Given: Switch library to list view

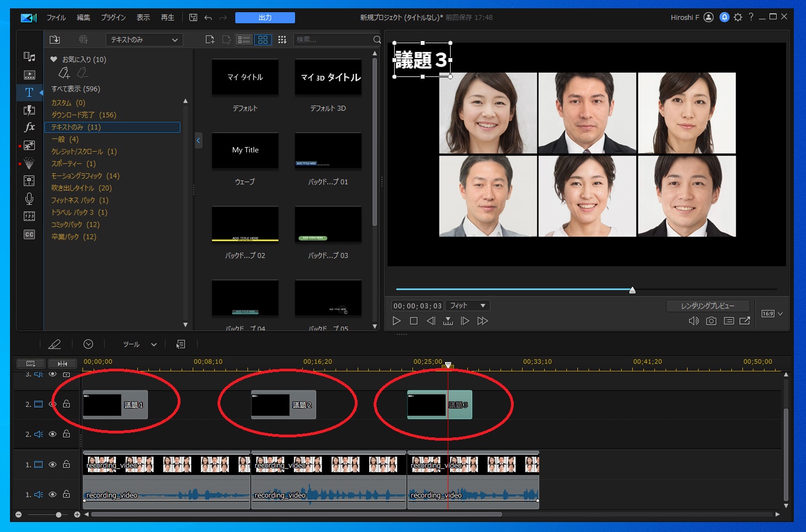Looking at the screenshot, I should click(x=244, y=40).
